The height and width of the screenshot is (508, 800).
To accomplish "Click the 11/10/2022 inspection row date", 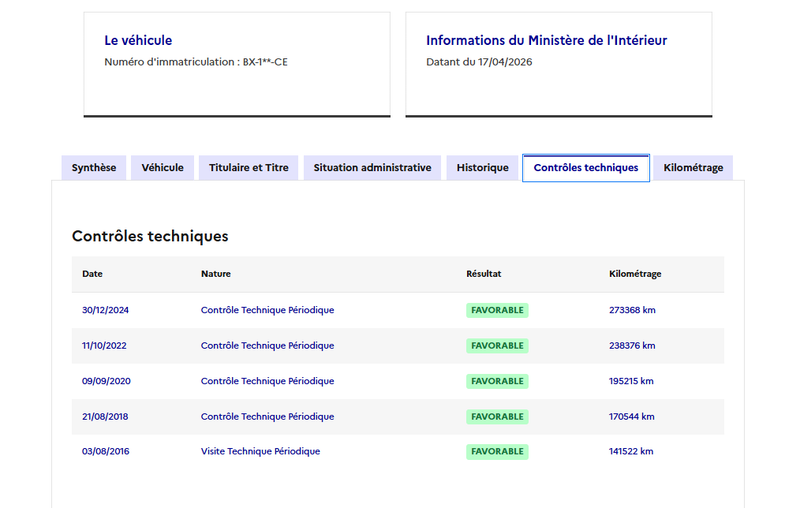I will point(104,346).
